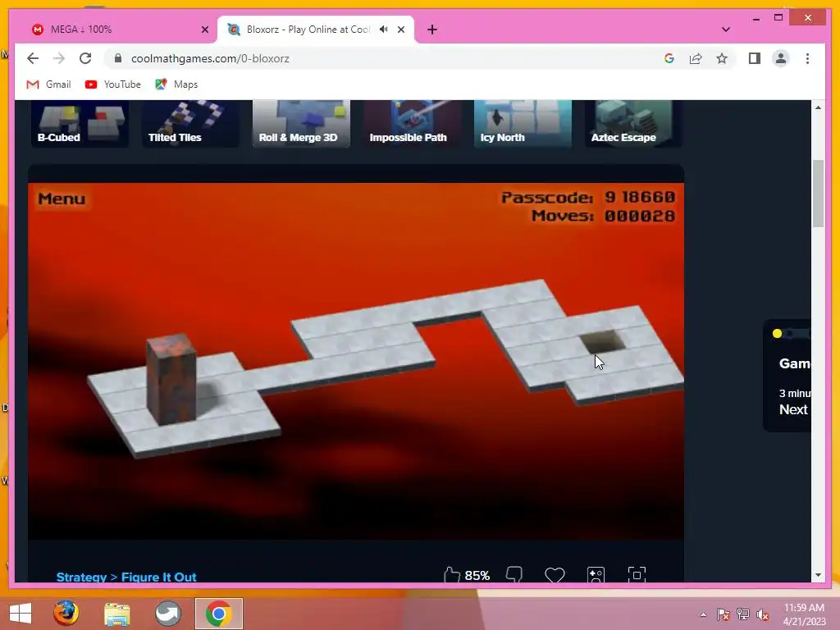This screenshot has height=630, width=840.
Task: Open the Icy North game thumbnail
Action: pyautogui.click(x=523, y=124)
